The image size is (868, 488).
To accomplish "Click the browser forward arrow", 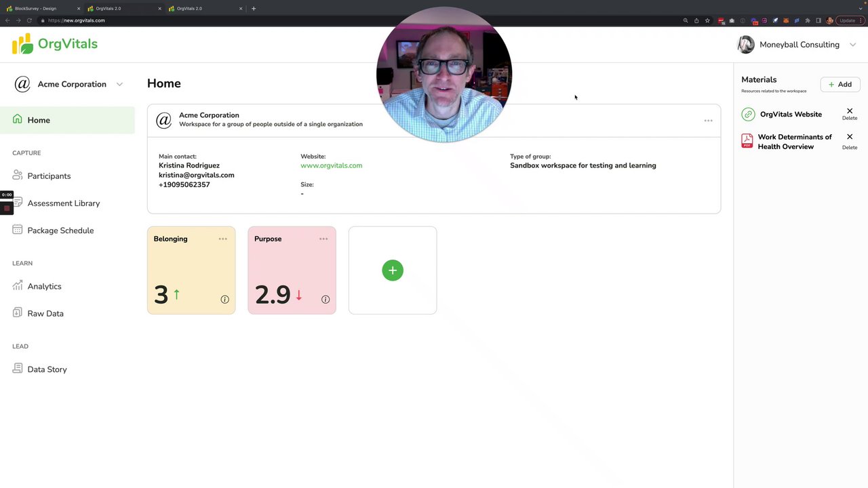I will click(x=18, y=20).
